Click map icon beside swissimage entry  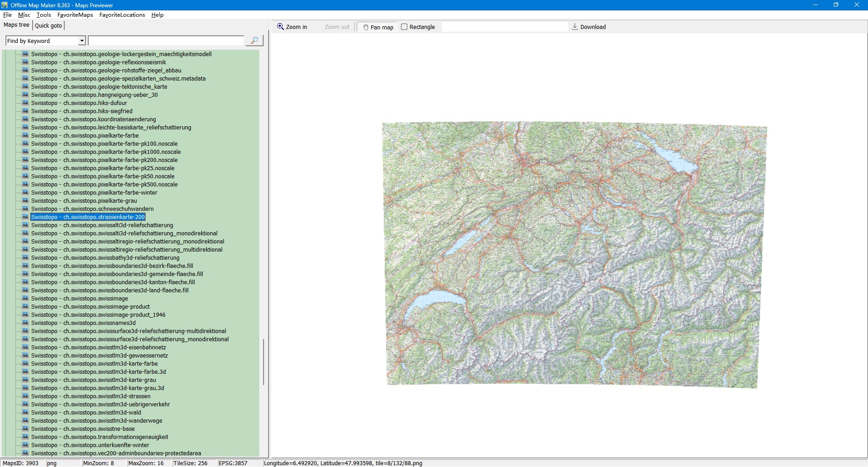pos(25,298)
